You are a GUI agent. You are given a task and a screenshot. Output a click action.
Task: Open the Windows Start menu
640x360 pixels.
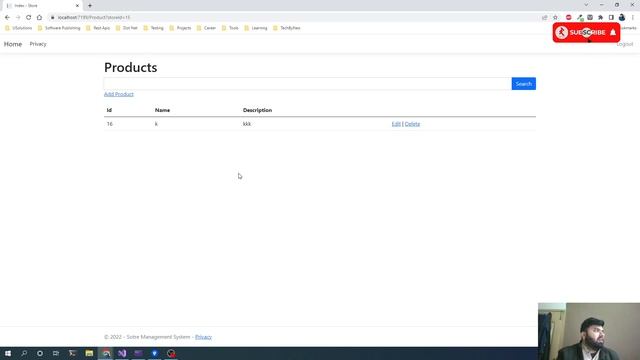click(8, 353)
